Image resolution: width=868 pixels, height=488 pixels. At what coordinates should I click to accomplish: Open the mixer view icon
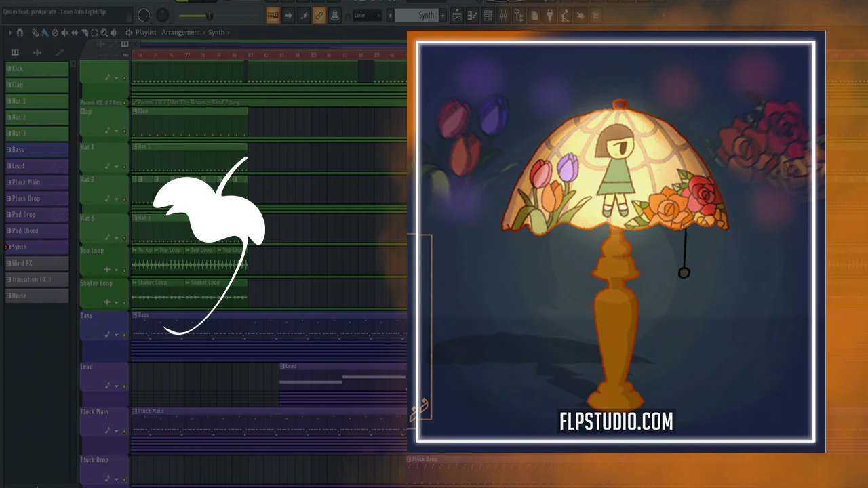[504, 16]
